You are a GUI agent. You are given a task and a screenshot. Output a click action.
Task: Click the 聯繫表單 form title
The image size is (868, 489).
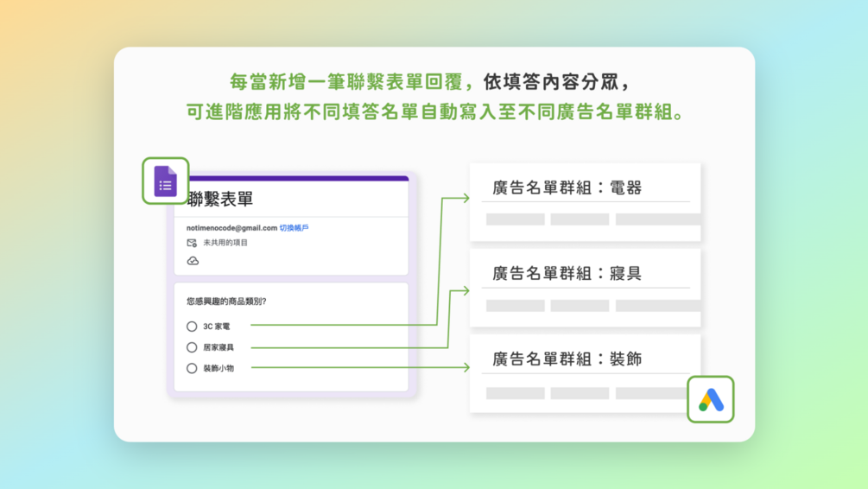(x=219, y=199)
